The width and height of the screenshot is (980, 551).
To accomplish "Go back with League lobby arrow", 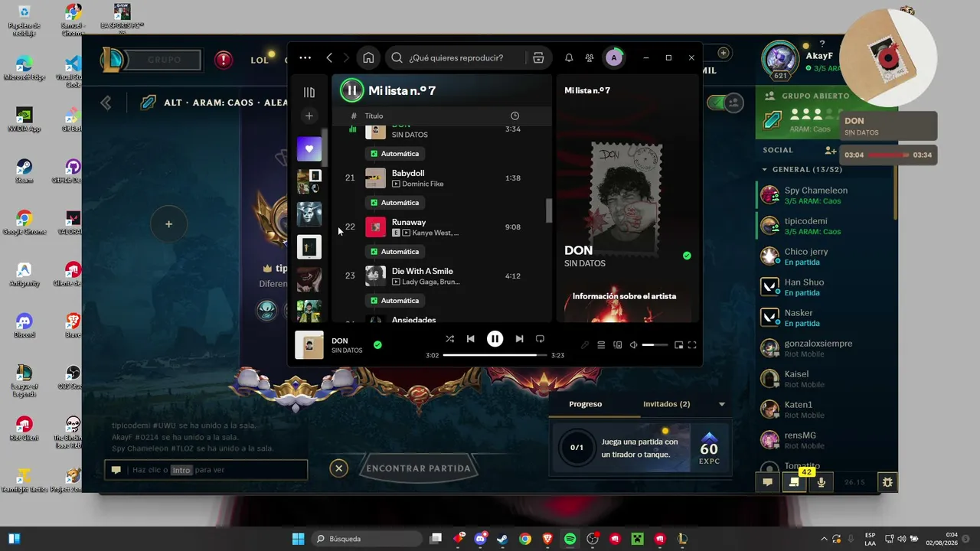I will coord(106,103).
